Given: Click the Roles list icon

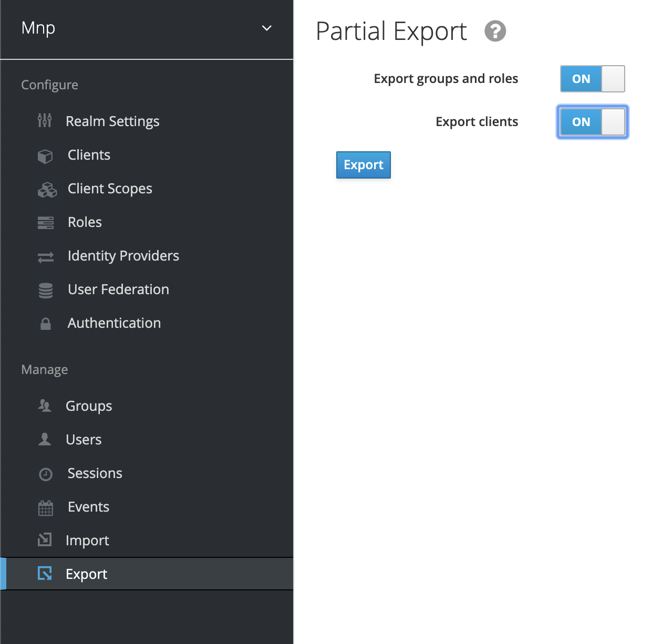Looking at the screenshot, I should (x=46, y=223).
